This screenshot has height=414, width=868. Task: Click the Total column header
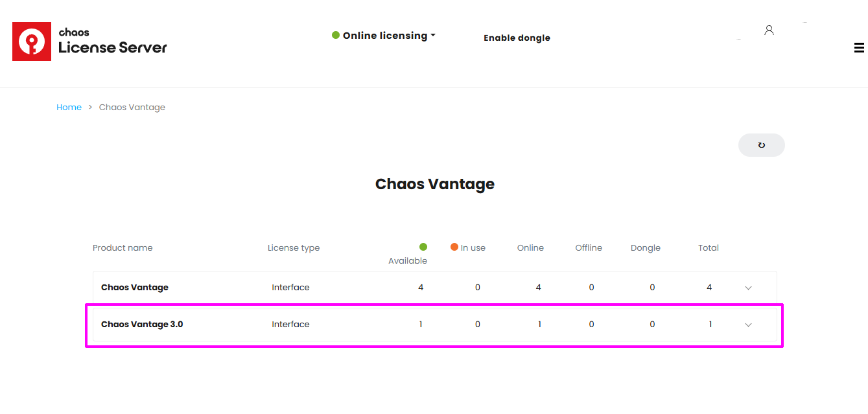click(x=709, y=248)
